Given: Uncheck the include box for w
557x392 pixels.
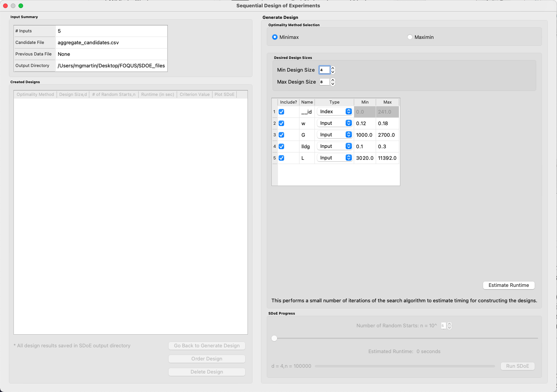Looking at the screenshot, I should [281, 123].
